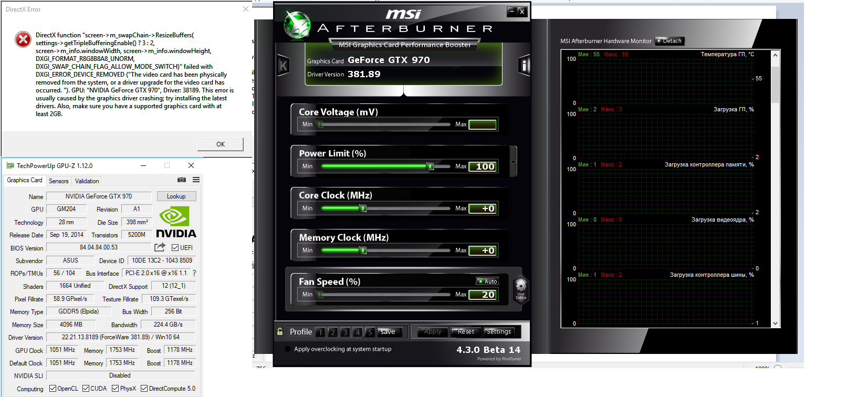Click the NVIDIA SLI Disabled field
Viewport: 868px width, 397px height.
(121, 375)
